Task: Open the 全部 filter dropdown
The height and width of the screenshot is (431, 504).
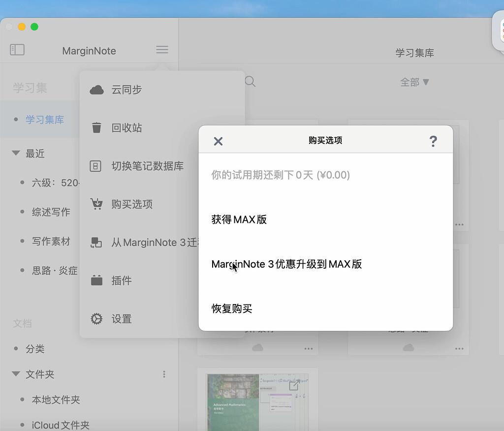Action: pyautogui.click(x=415, y=82)
